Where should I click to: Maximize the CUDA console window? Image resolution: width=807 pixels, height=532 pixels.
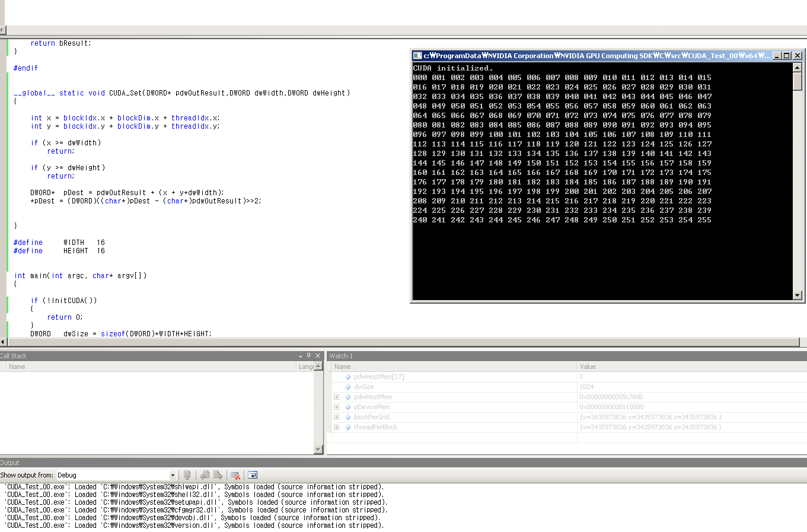(x=787, y=56)
